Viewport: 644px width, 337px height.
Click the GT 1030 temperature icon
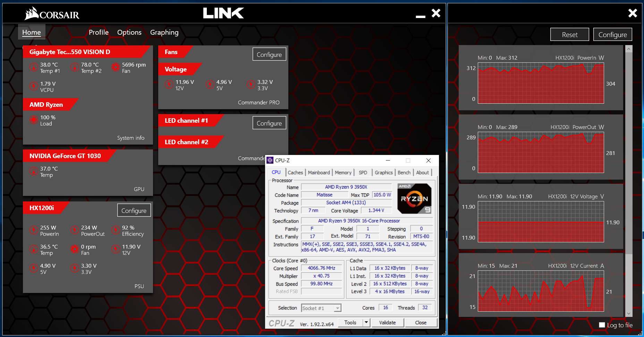point(33,171)
